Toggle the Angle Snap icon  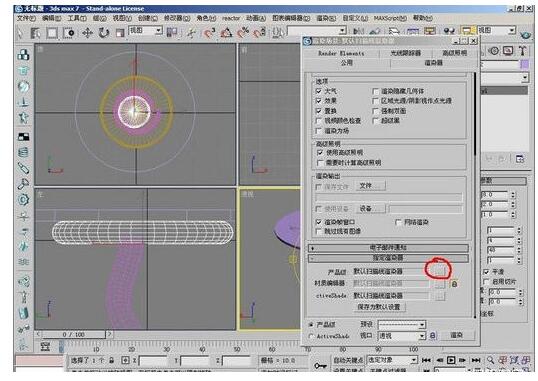[226, 33]
